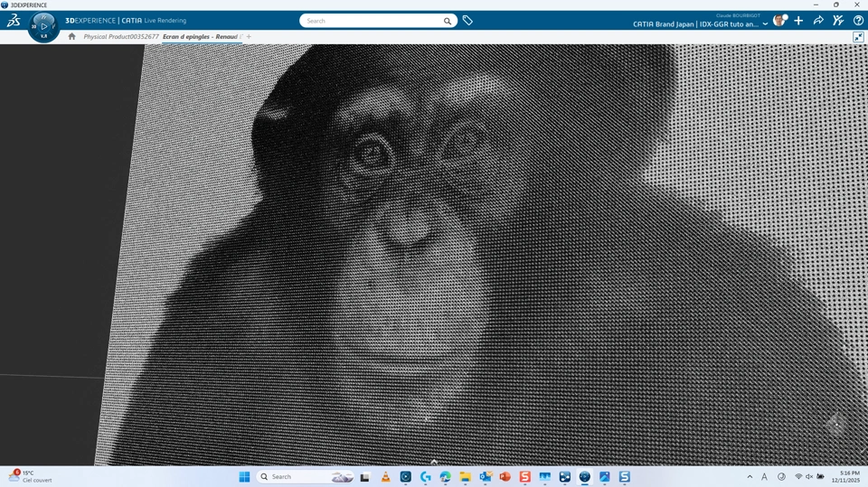This screenshot has width=868, height=487.
Task: Open the Help question mark icon
Action: (858, 21)
